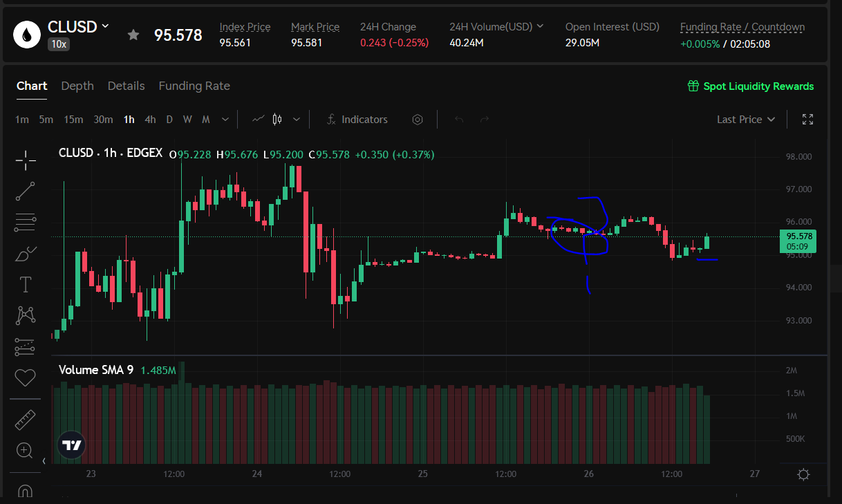Image resolution: width=842 pixels, height=504 pixels.
Task: Open the Fibonacci retracement tools
Action: (x=26, y=223)
